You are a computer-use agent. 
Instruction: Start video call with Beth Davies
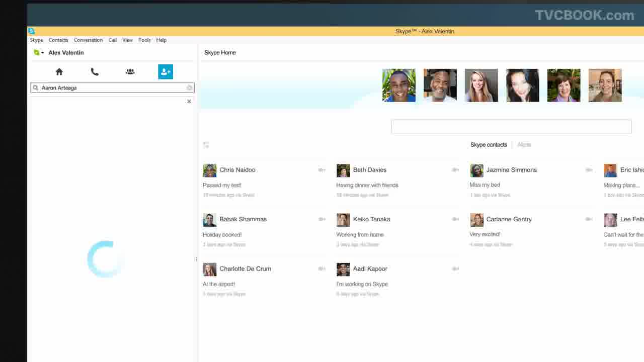(x=455, y=170)
